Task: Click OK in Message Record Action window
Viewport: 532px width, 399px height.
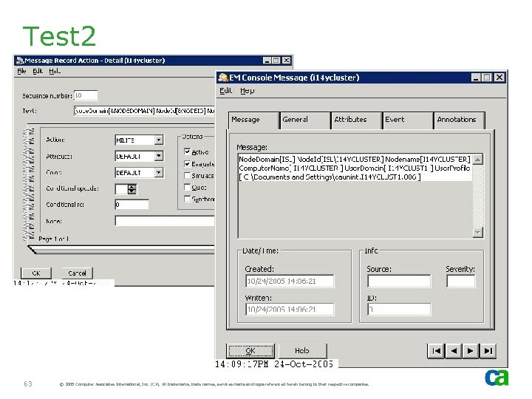Action: [x=36, y=273]
